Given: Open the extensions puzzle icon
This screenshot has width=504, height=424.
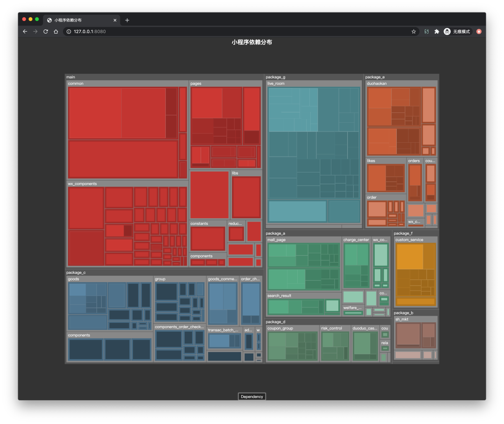Looking at the screenshot, I should point(437,32).
